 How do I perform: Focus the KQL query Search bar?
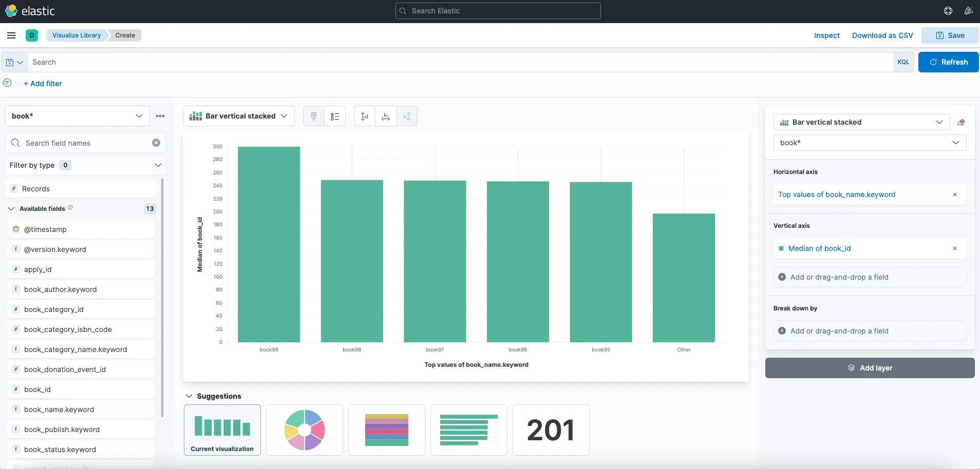[x=460, y=62]
